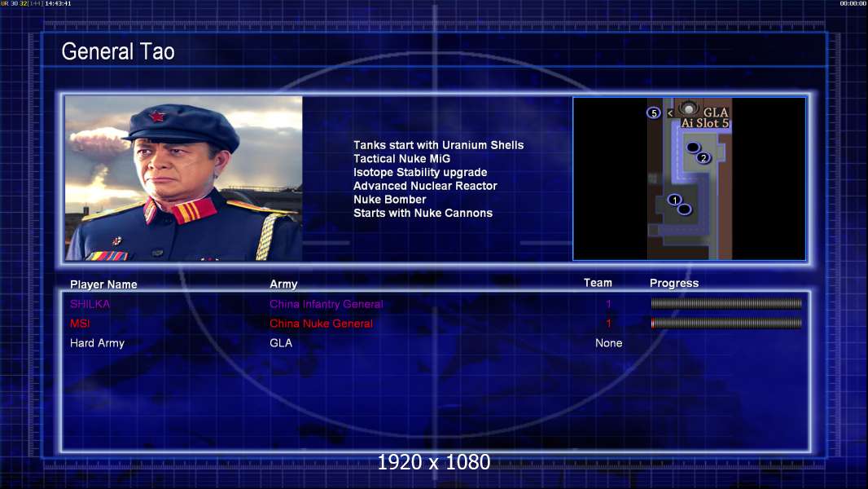Click the General Tao title heading
This screenshot has height=489, width=868.
pyautogui.click(x=118, y=51)
